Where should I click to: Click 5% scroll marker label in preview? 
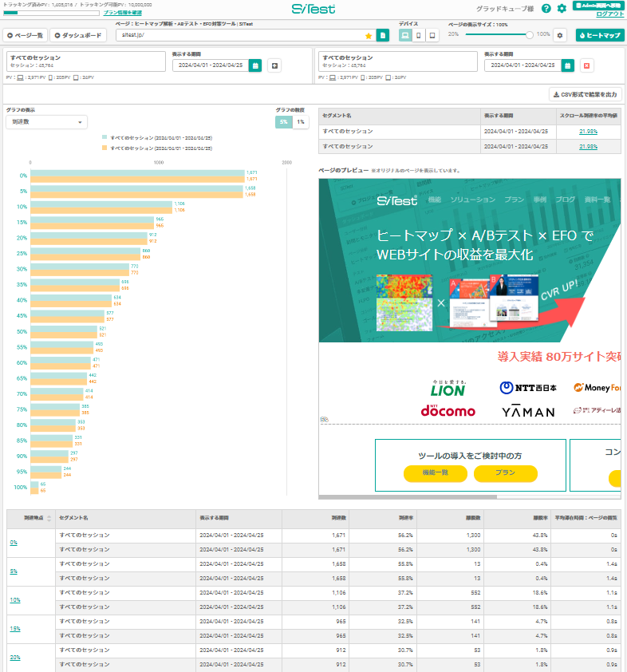324,419
